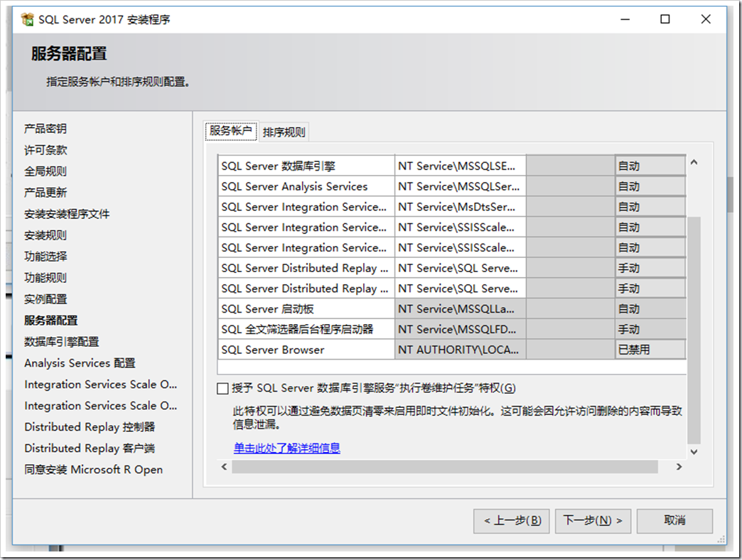Click NT Service\MSSQLFD... account cell
Viewport: 742px width, 560px height.
[460, 329]
